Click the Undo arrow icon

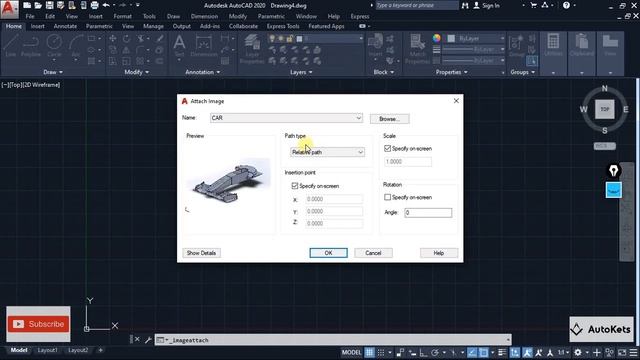(106, 5)
